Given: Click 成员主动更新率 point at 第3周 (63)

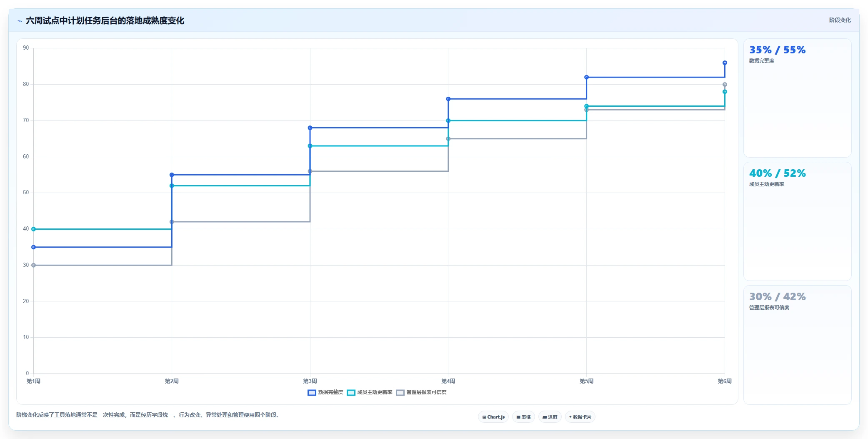Looking at the screenshot, I should (x=310, y=146).
